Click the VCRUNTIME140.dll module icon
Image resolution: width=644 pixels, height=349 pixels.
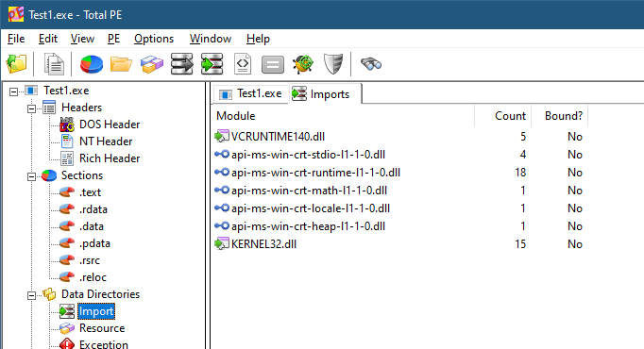tap(222, 136)
